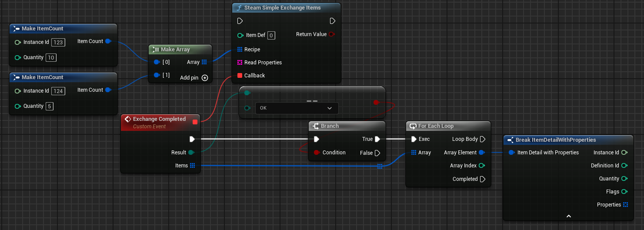This screenshot has width=644, height=230.
Task: Select the Loop Body exec output pin
Action: coord(482,139)
